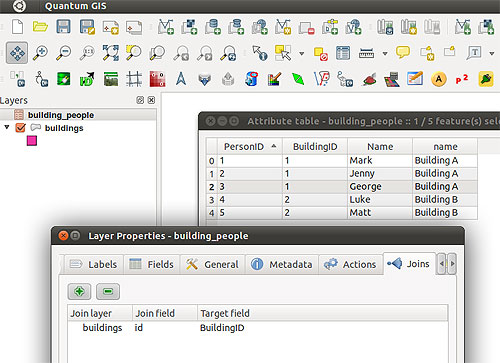This screenshot has width=500, height=363.
Task: Open project with the folder icon
Action: [x=40, y=26]
